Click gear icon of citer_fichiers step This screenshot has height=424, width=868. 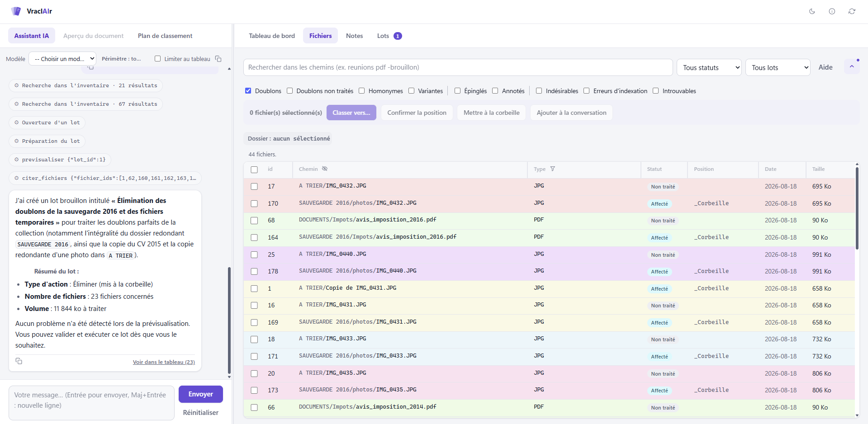tap(17, 178)
